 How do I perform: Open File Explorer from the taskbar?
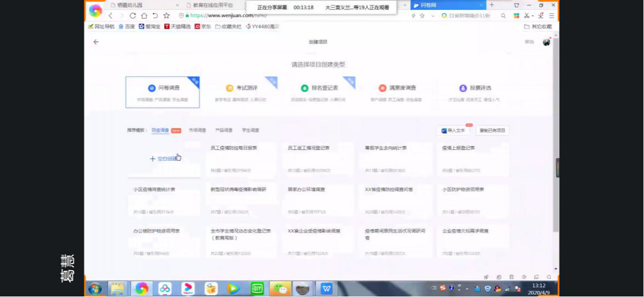(x=117, y=288)
